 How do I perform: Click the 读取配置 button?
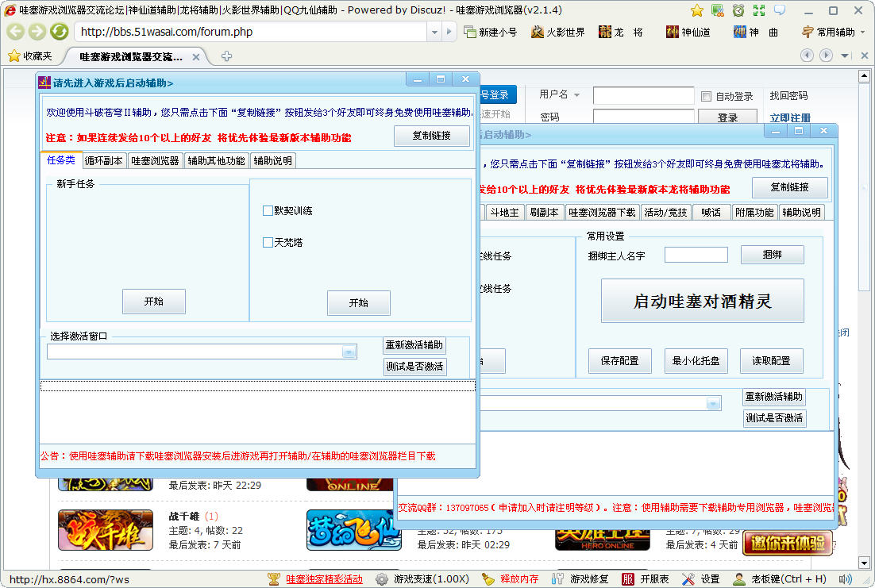click(772, 361)
